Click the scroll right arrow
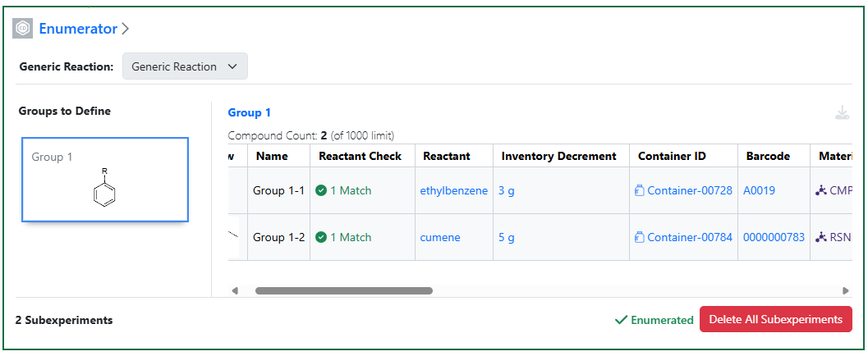 coord(846,290)
